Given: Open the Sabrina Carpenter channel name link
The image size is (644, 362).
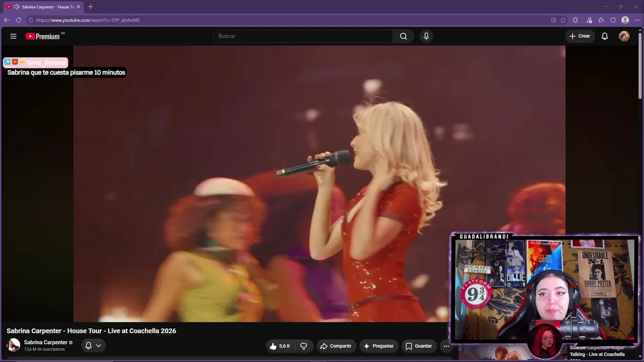Looking at the screenshot, I should [46, 342].
